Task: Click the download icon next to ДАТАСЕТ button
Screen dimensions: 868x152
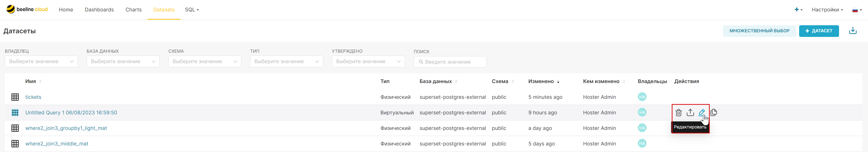Action: coord(852,31)
